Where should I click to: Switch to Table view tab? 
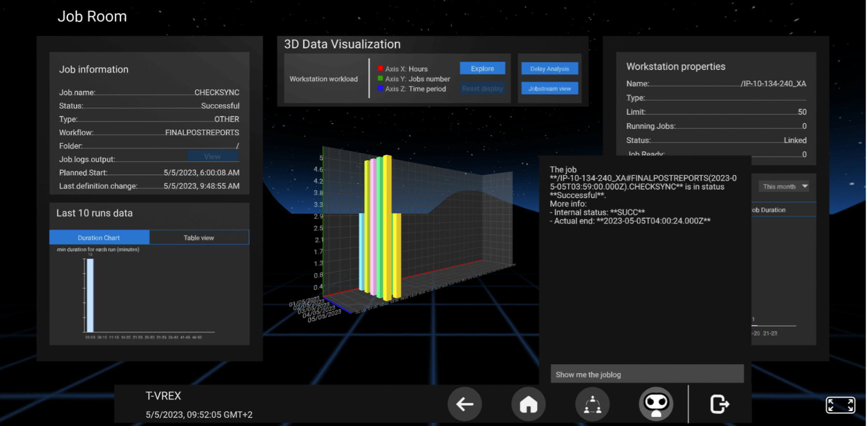(x=199, y=238)
